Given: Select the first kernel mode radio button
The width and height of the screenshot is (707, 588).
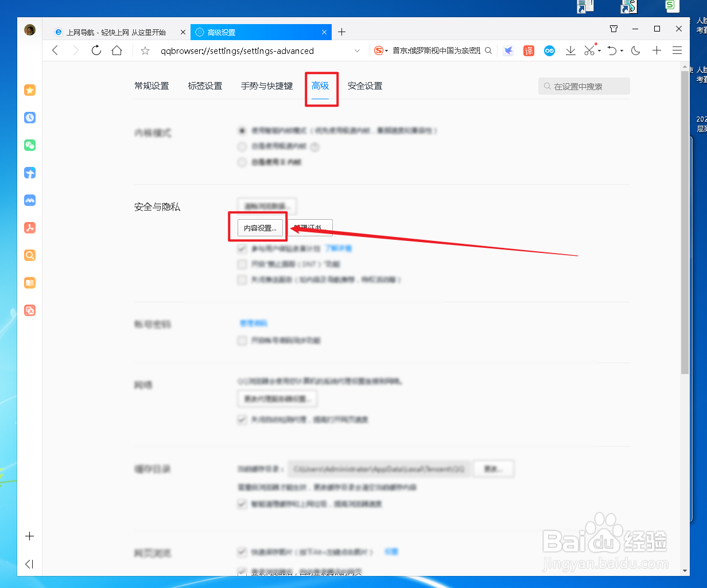Looking at the screenshot, I should click(242, 130).
